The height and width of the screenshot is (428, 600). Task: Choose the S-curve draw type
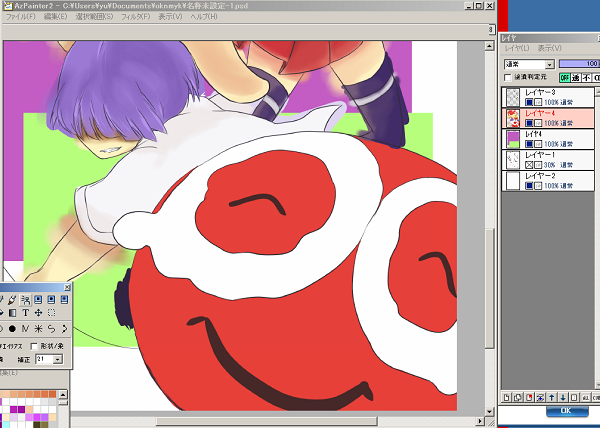coord(51,329)
